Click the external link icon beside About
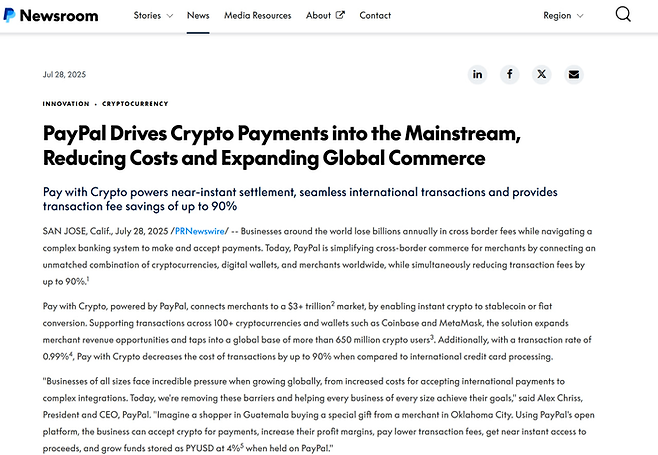The width and height of the screenshot is (658, 455). (x=340, y=15)
